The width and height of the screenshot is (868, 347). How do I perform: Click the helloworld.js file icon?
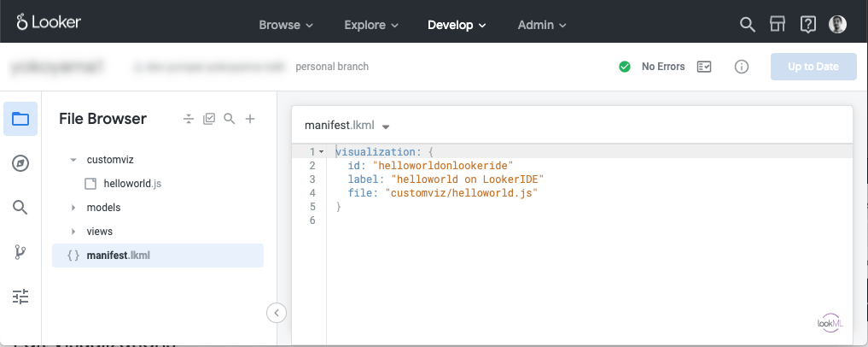(x=90, y=184)
